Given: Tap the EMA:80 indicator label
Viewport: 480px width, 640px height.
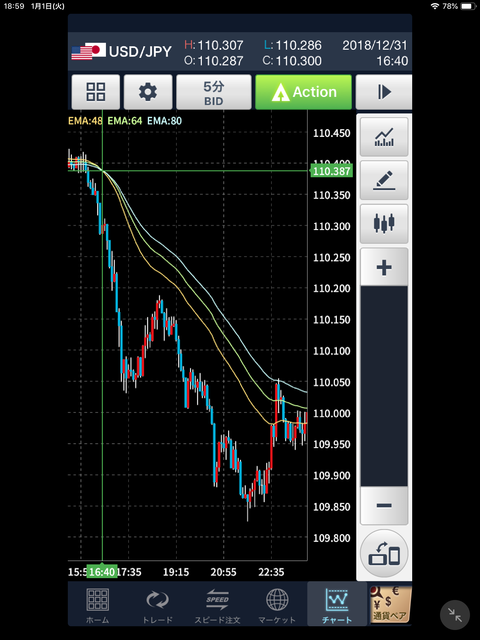Looking at the screenshot, I should 164,121.
